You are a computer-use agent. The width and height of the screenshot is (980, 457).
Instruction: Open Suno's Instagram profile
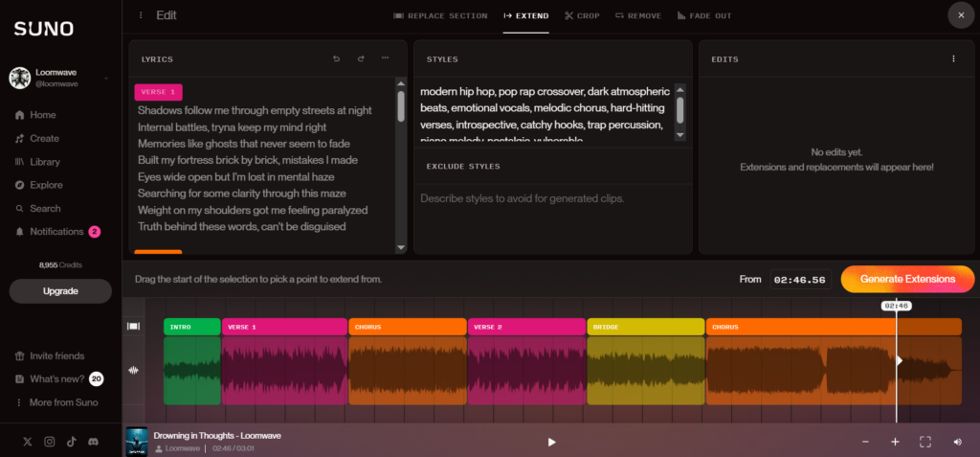50,442
